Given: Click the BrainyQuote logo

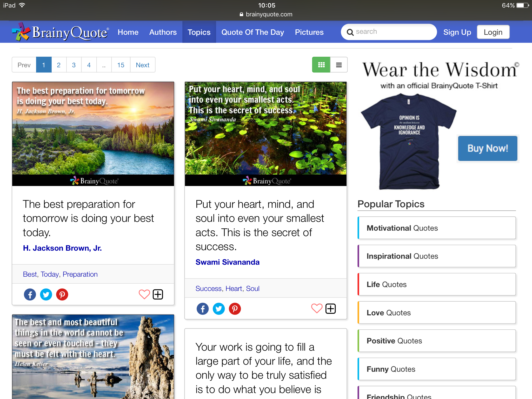Looking at the screenshot, I should pyautogui.click(x=61, y=32).
